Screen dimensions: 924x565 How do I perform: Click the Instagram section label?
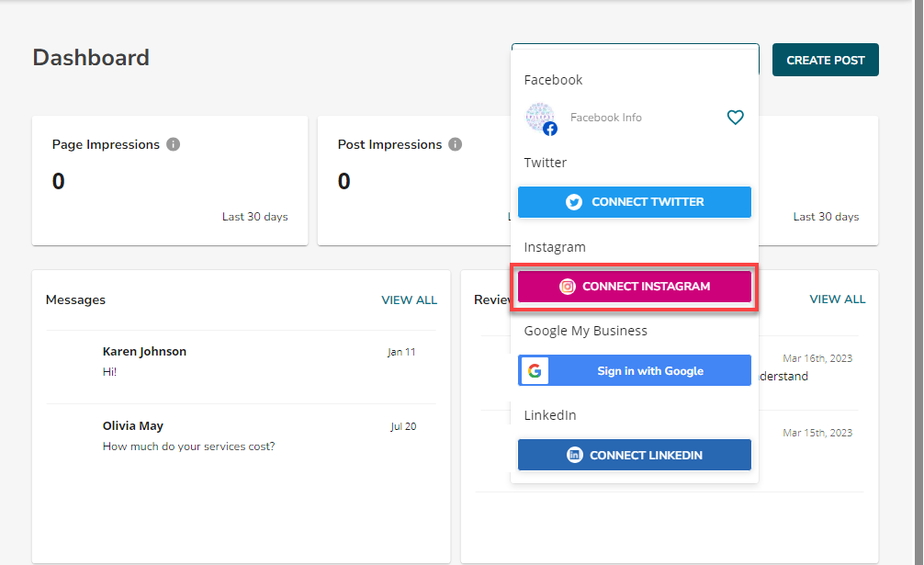click(x=555, y=247)
